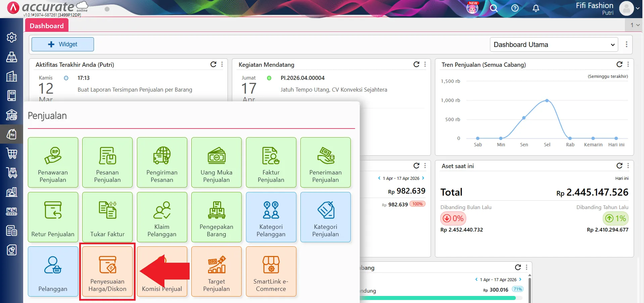Open Aset saat ini widget options menu

point(628,165)
